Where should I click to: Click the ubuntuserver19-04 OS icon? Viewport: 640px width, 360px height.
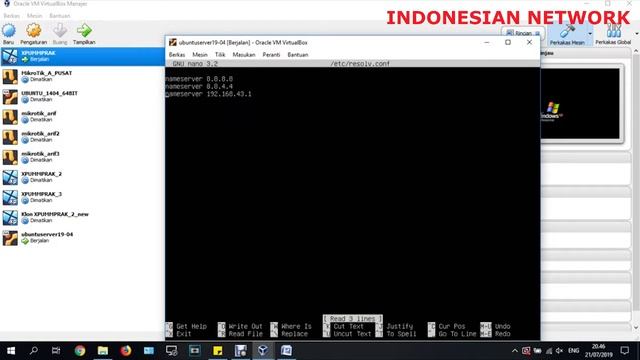[10, 238]
